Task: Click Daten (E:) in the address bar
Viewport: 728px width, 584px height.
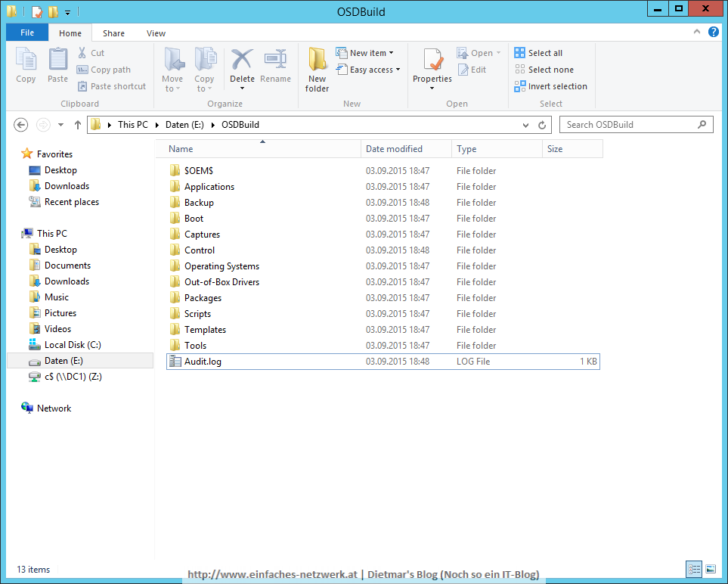Action: [x=184, y=125]
